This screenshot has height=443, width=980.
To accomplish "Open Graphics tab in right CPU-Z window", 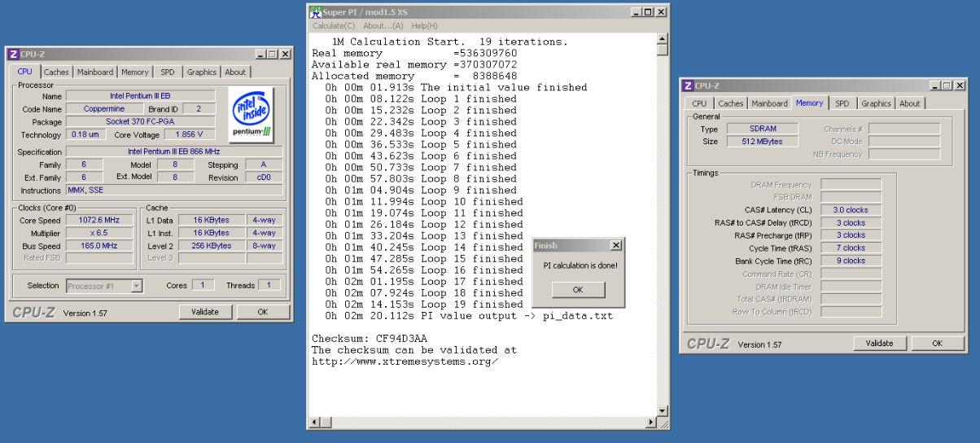I will pyautogui.click(x=876, y=103).
